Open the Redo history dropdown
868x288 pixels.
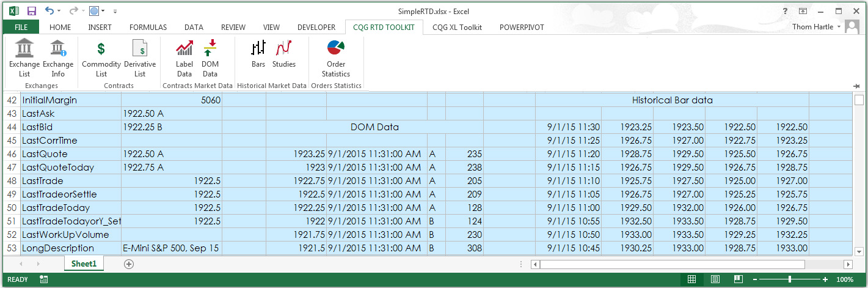tap(82, 11)
